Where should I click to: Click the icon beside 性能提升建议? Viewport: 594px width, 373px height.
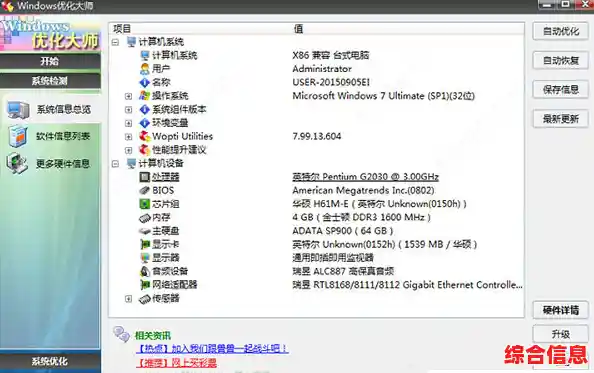(144, 150)
